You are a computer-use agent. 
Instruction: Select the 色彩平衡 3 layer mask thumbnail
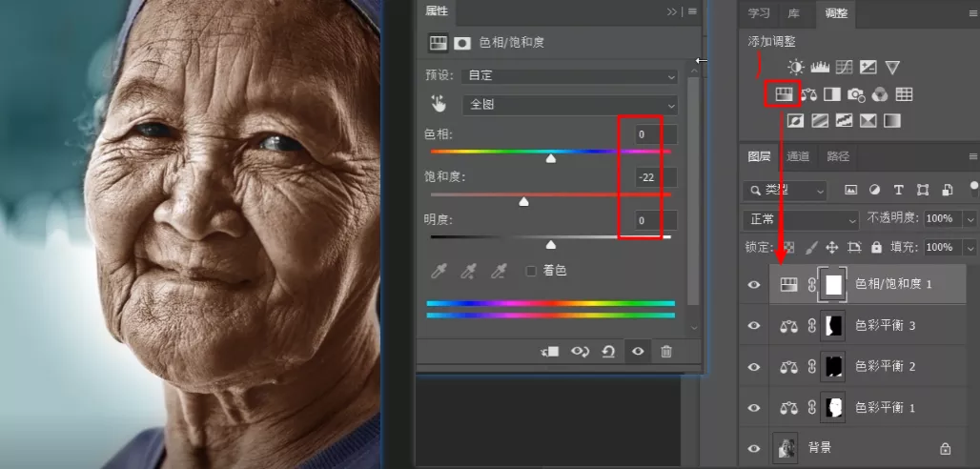(834, 326)
